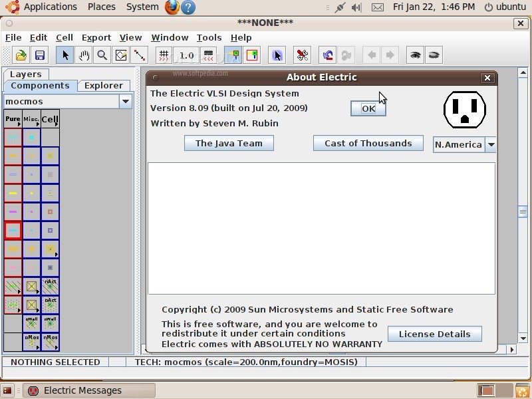Click the Cast of Thousands button
Image resolution: width=532 pixels, height=399 pixels.
tap(368, 143)
